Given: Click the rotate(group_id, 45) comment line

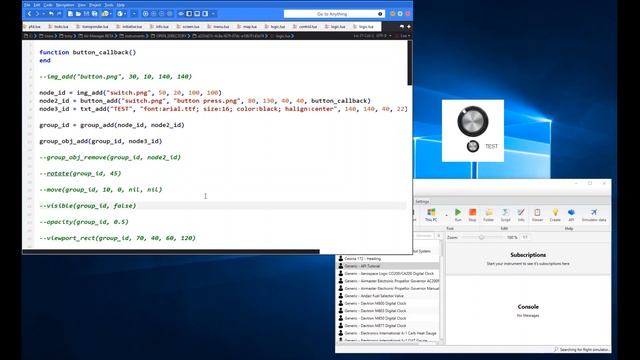Looking at the screenshot, I should [x=80, y=173].
